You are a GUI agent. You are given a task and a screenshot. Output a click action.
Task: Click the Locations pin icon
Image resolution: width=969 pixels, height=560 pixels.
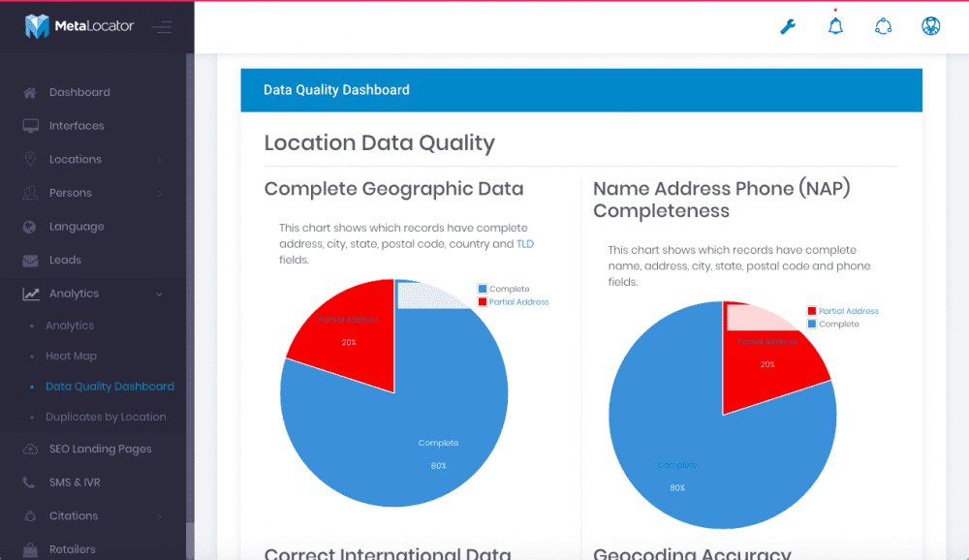click(30, 159)
